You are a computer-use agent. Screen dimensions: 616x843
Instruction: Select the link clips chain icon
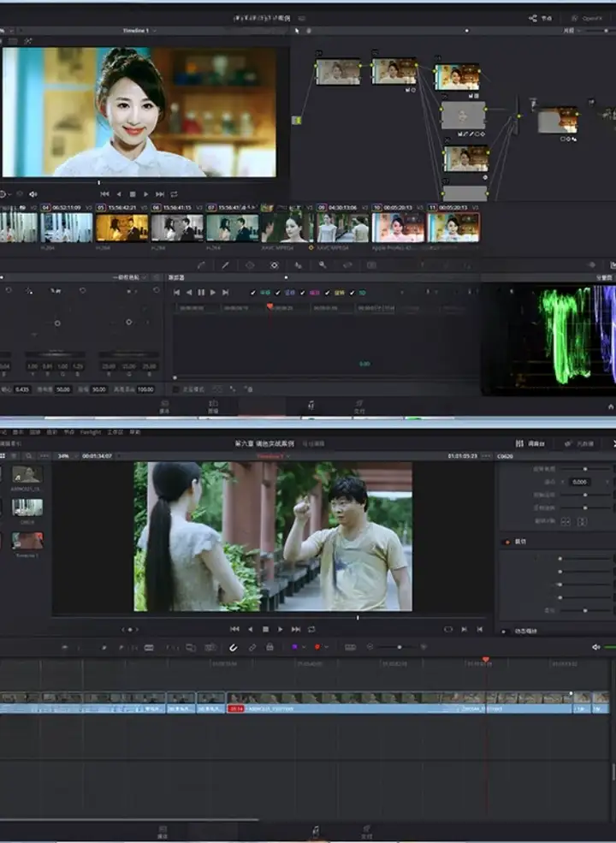(x=252, y=648)
